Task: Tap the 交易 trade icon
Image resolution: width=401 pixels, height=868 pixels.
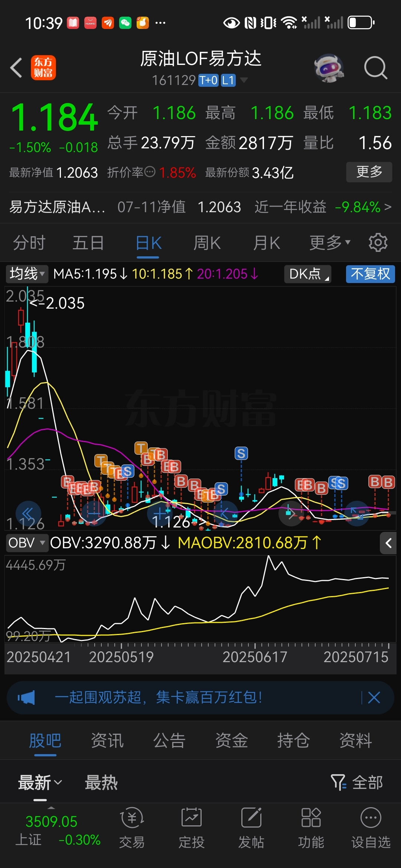Action: point(132,828)
